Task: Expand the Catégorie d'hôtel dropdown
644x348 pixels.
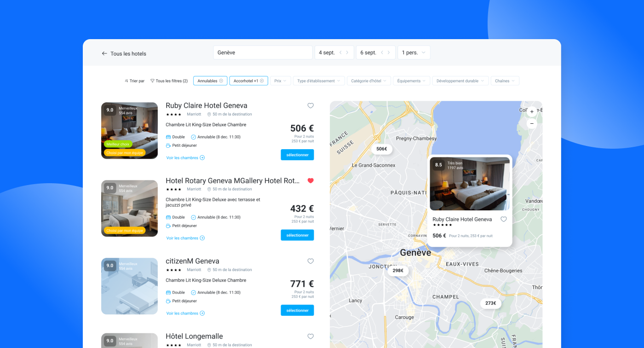Action: 369,81
